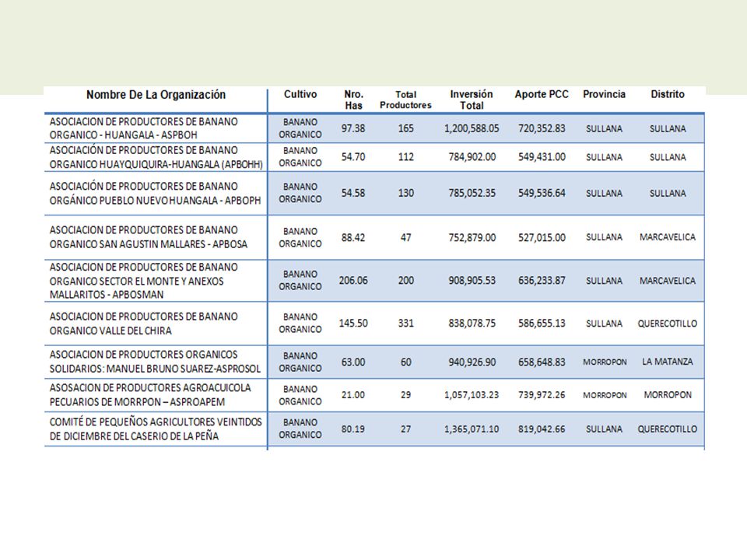The height and width of the screenshot is (560, 747).
Task: Select the VALLE DEL CHIRA organization name
Action: click(143, 324)
